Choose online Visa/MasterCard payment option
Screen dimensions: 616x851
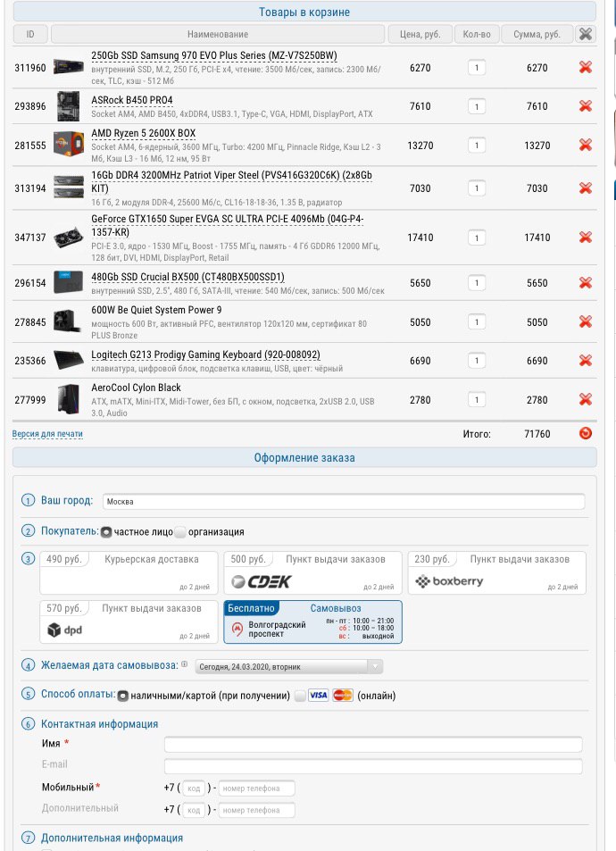tap(300, 696)
